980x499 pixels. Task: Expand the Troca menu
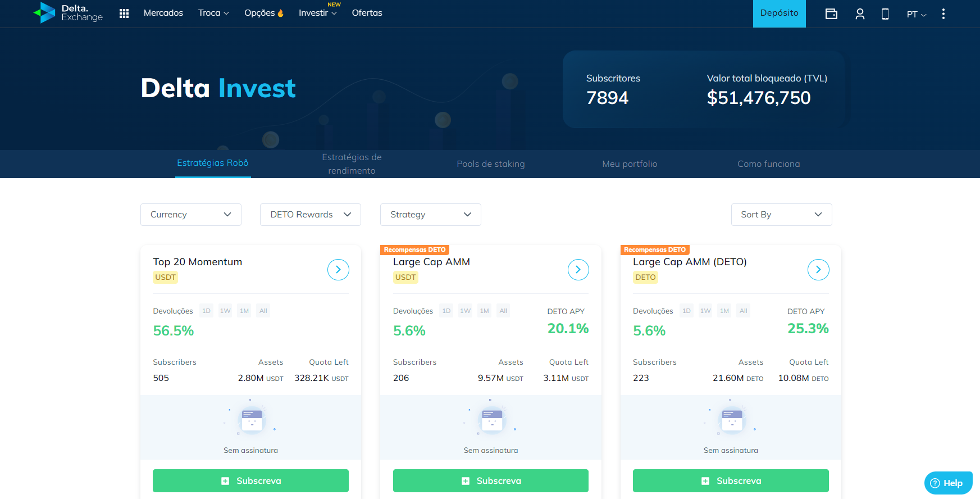coord(213,13)
